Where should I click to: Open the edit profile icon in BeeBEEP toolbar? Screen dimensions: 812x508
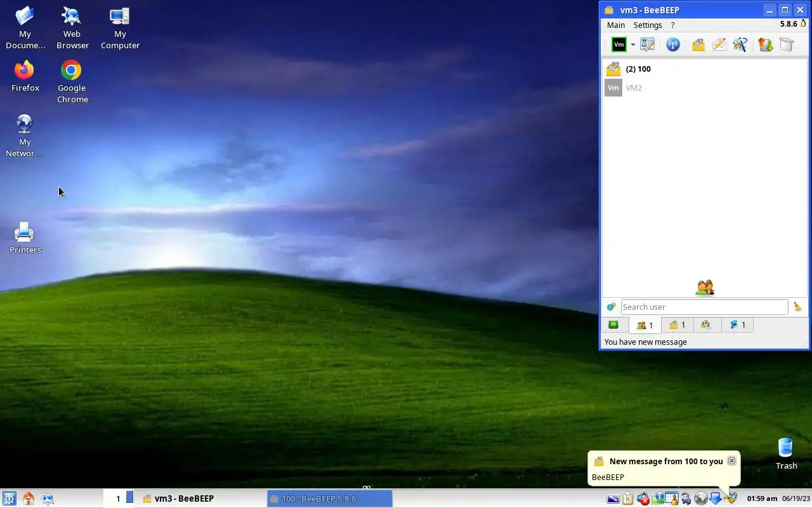coord(647,44)
